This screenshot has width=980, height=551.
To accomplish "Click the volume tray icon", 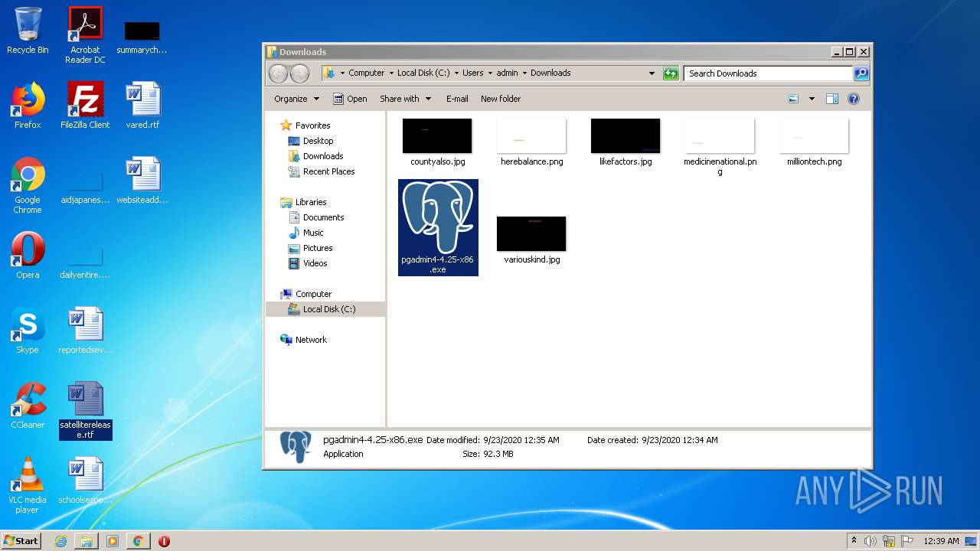I will (x=871, y=541).
